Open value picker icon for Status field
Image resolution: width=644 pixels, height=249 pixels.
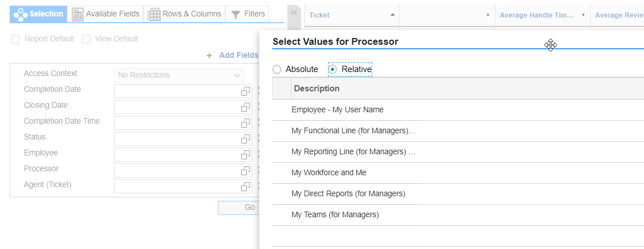tap(245, 139)
